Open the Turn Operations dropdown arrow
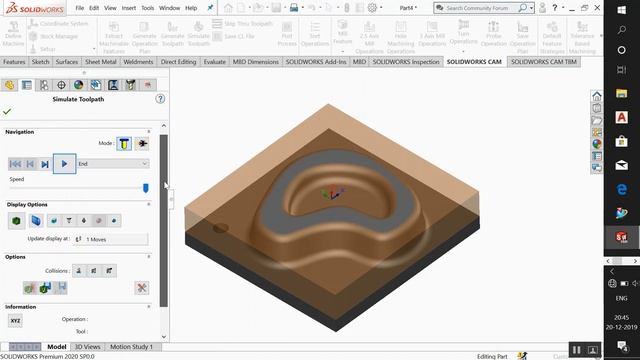Screen dimensions: 640x360 click(x=463, y=52)
